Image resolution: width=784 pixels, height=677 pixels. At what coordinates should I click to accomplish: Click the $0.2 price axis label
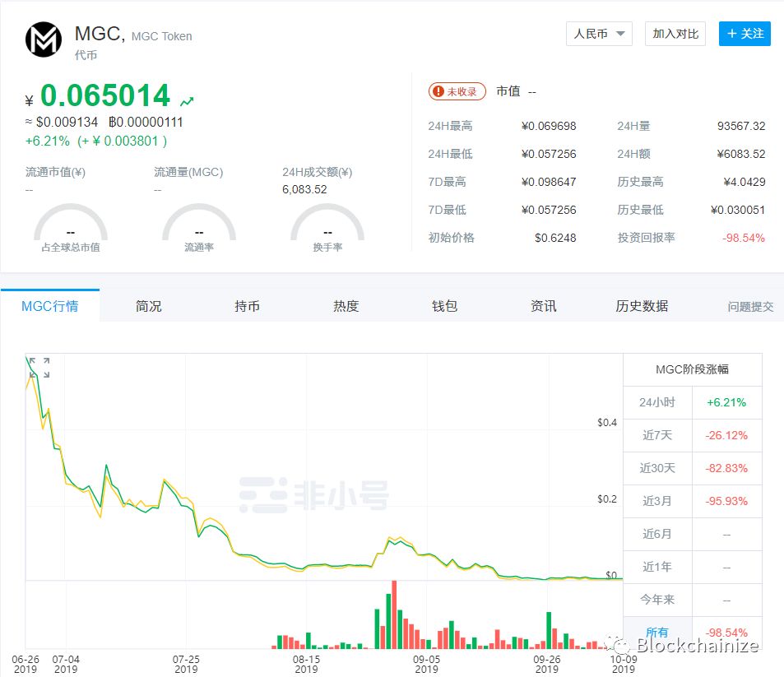[x=607, y=499]
